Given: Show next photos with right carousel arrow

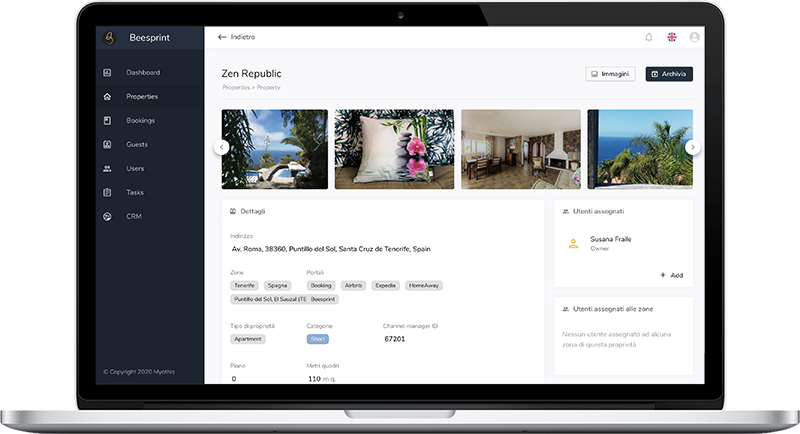Looking at the screenshot, I should (x=692, y=147).
